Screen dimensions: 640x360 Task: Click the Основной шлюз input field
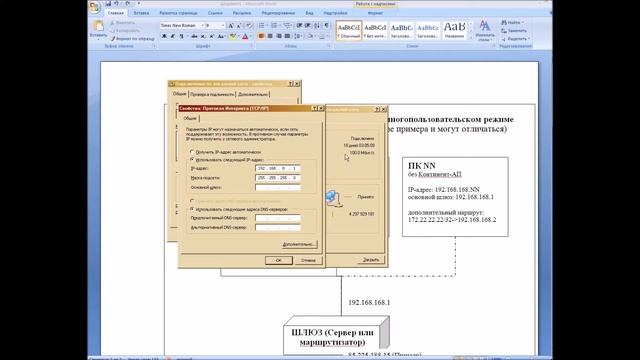click(278, 188)
